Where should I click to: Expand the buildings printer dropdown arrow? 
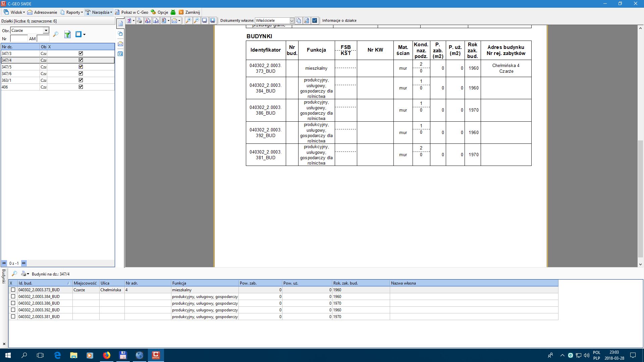[x=28, y=274]
